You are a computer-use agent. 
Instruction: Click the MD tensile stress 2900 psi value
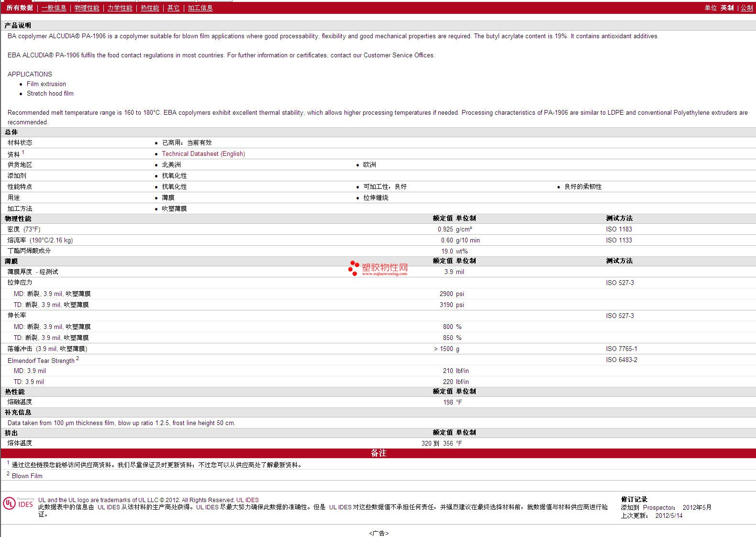pyautogui.click(x=452, y=294)
